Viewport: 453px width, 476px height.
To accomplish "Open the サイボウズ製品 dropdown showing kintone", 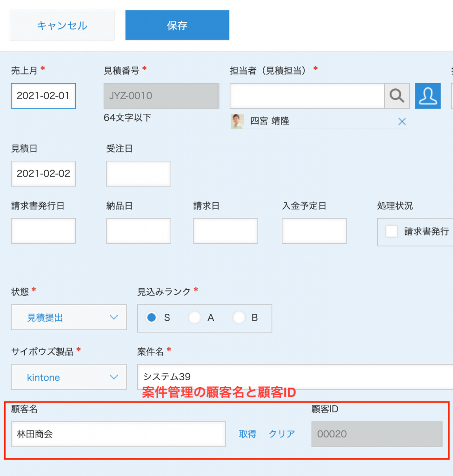I will (69, 377).
